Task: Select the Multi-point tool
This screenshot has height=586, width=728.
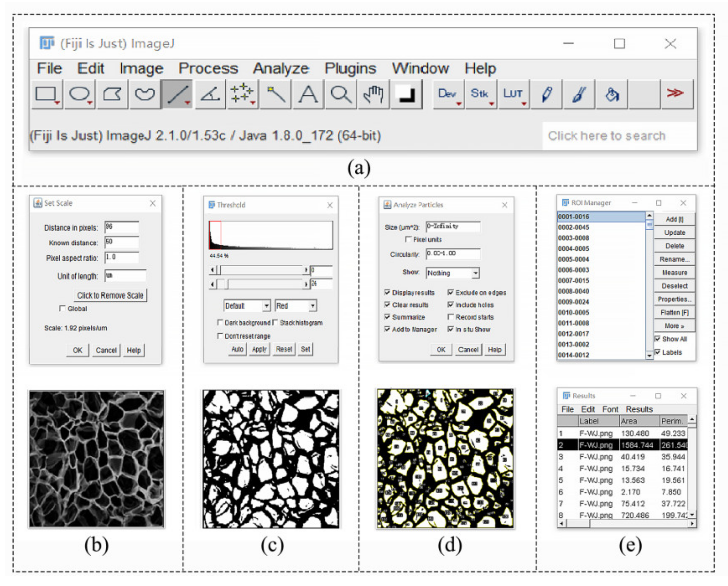Action: coord(242,94)
